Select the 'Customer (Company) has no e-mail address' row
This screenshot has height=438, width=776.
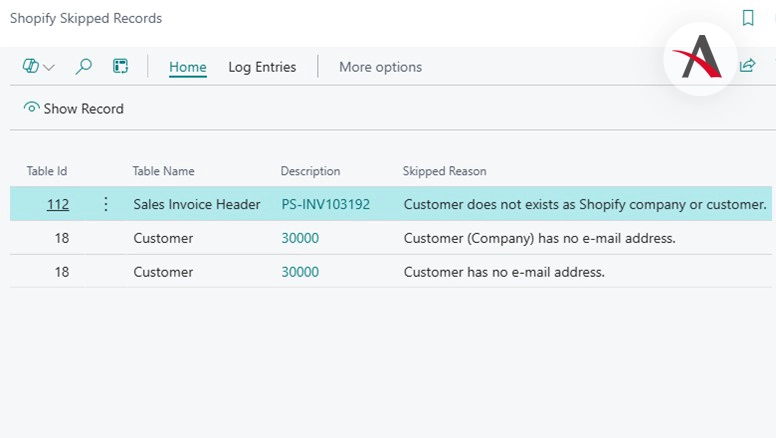[540, 238]
